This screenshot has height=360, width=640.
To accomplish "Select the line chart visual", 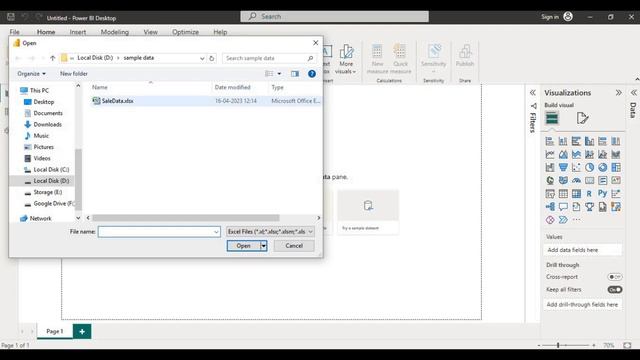I will click(550, 154).
